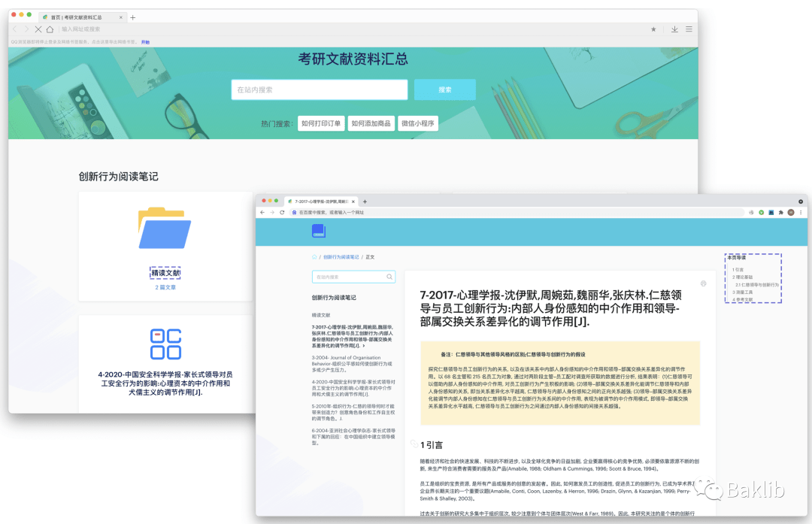The image size is (812, 524).
Task: Open the puzzle-piece extensions icon
Action: 781,212
